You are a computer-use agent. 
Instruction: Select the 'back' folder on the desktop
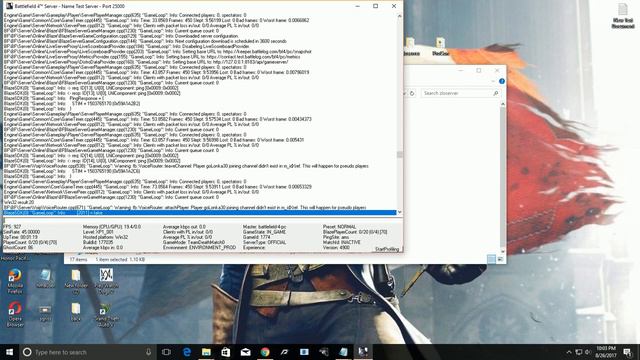(x=76, y=312)
